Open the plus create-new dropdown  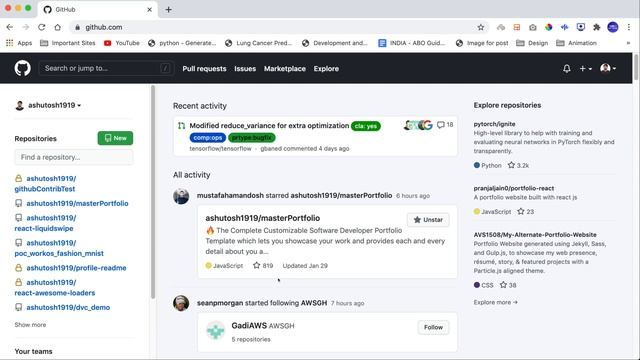[x=585, y=69]
